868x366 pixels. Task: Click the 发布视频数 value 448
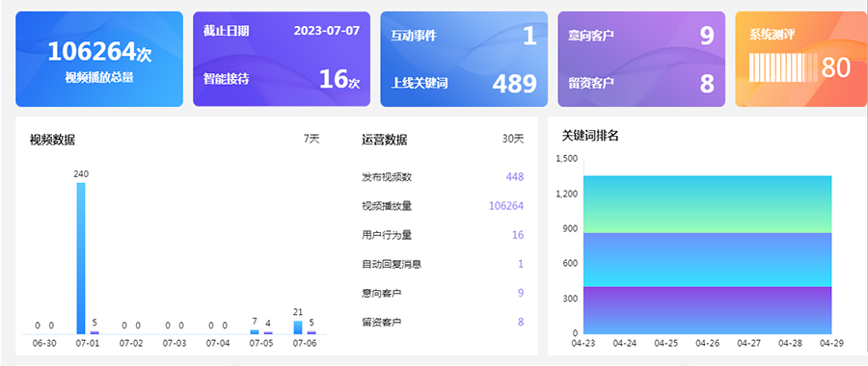pyautogui.click(x=514, y=177)
